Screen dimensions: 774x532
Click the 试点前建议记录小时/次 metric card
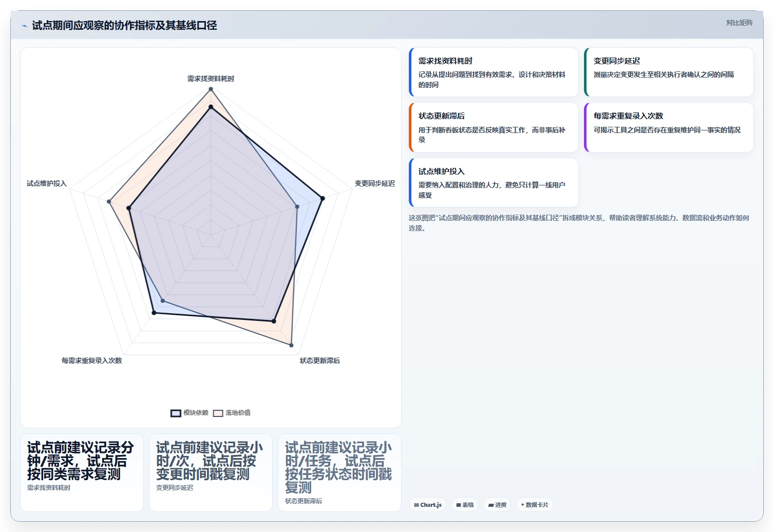[211, 472]
